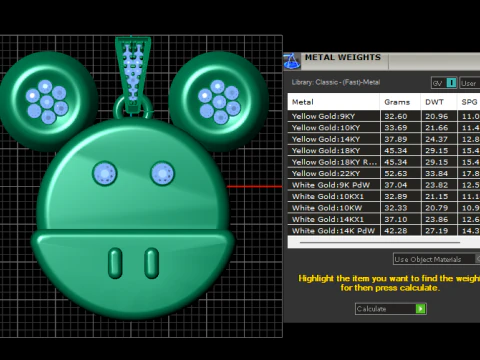Click the Grams column header
This screenshot has height=360, width=480.
click(x=400, y=102)
